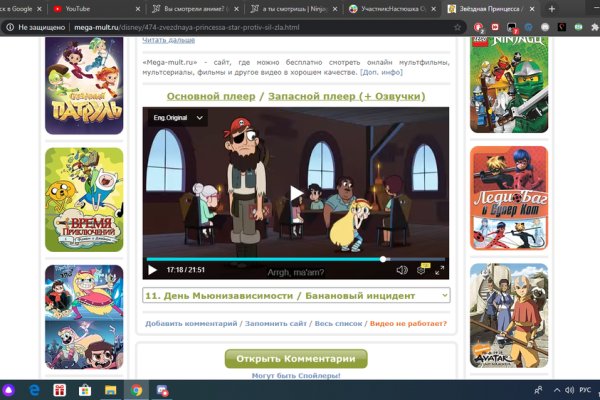This screenshot has width=600, height=400.
Task: Mute the video using the speaker icon
Action: coord(402,269)
